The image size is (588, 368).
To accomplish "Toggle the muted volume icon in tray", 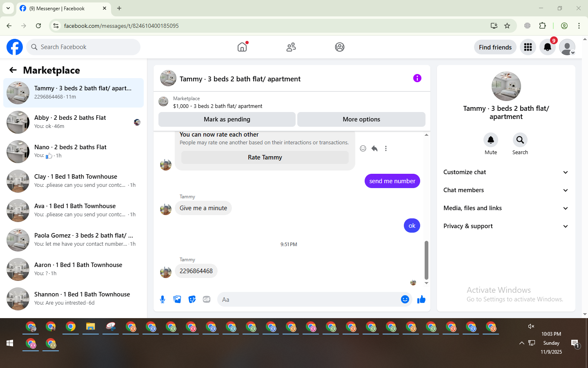I will click(x=531, y=326).
